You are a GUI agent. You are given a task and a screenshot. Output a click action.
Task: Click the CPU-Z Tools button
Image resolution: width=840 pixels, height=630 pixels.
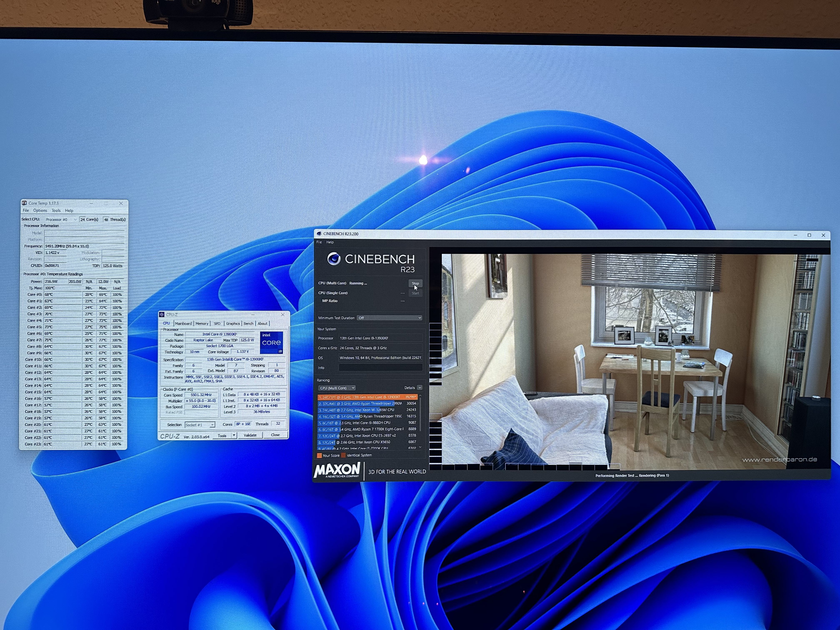pos(222,436)
